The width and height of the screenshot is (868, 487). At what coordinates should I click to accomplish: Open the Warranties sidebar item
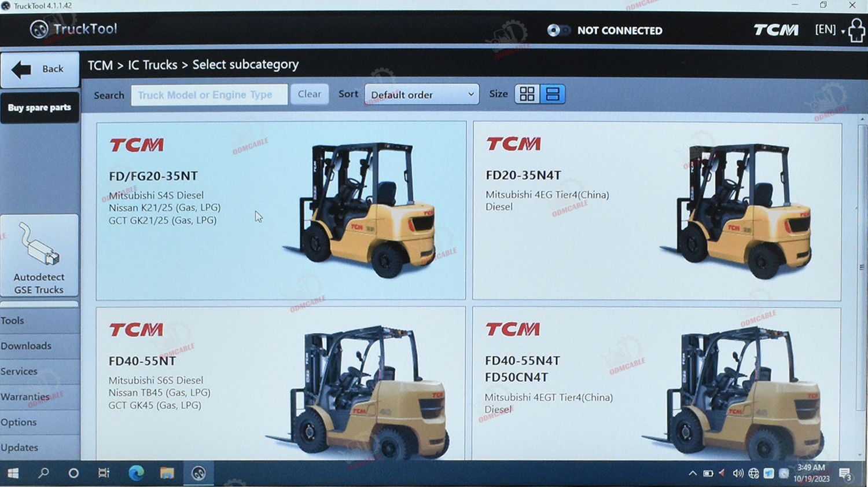pos(39,397)
